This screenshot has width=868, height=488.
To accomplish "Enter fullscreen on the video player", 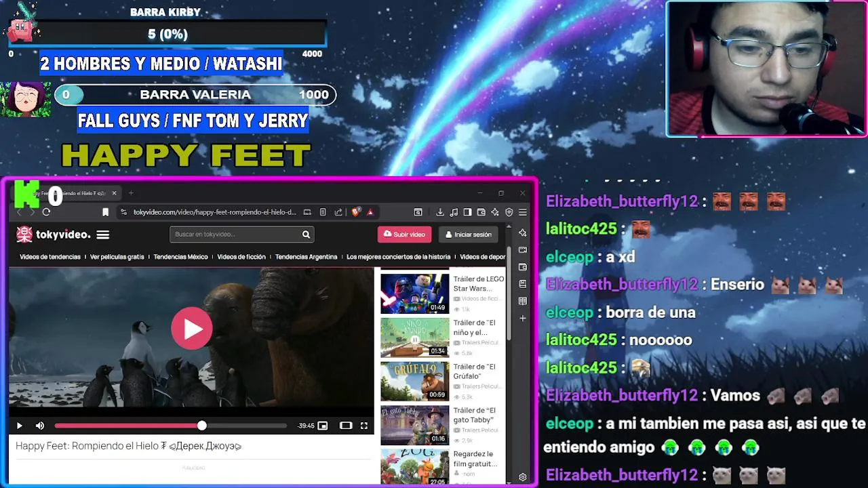I will click(364, 426).
